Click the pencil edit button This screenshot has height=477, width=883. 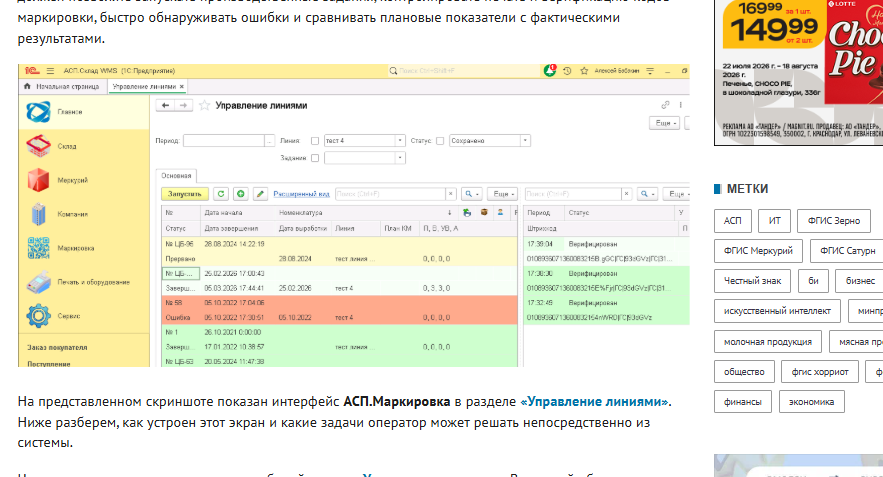tap(260, 194)
